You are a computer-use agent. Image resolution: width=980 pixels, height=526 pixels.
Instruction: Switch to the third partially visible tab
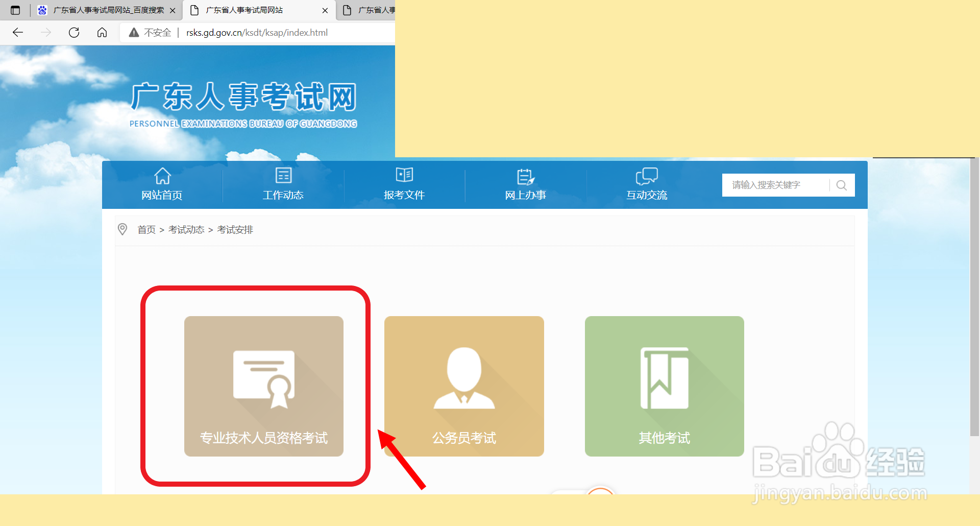pos(367,10)
